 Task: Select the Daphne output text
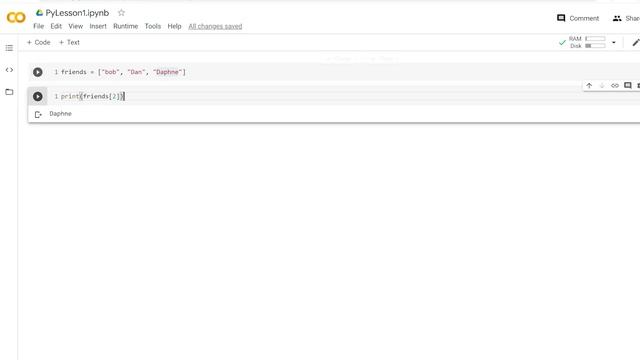coord(60,114)
